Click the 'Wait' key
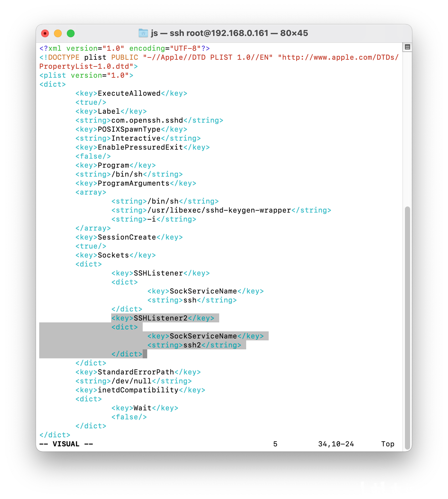This screenshot has height=499, width=448. [x=143, y=408]
